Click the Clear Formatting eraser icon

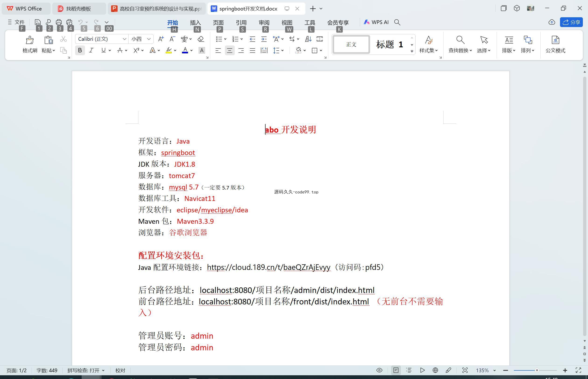[201, 39]
